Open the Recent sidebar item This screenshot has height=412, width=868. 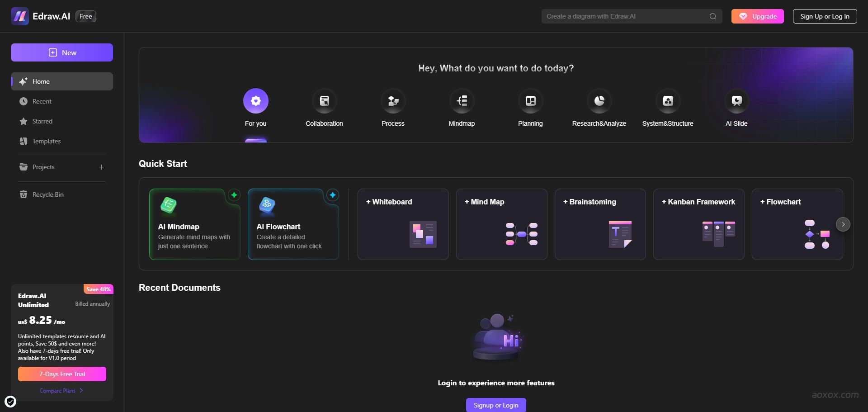[x=62, y=101]
